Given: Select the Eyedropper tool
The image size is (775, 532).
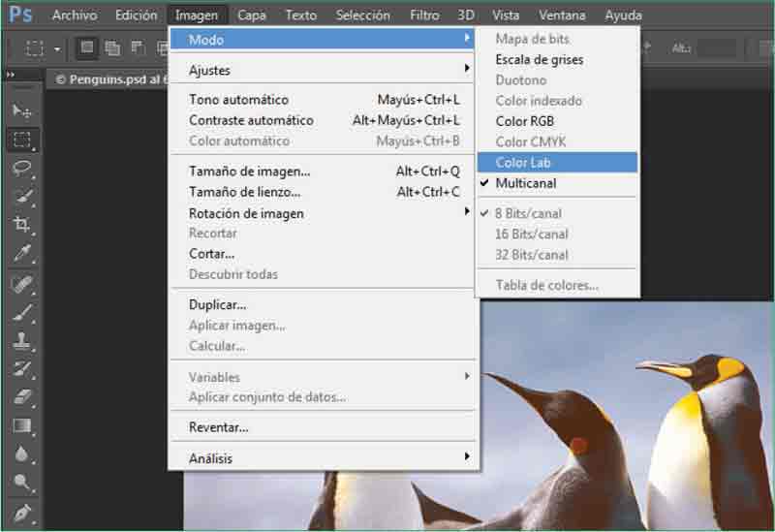Looking at the screenshot, I should [22, 254].
